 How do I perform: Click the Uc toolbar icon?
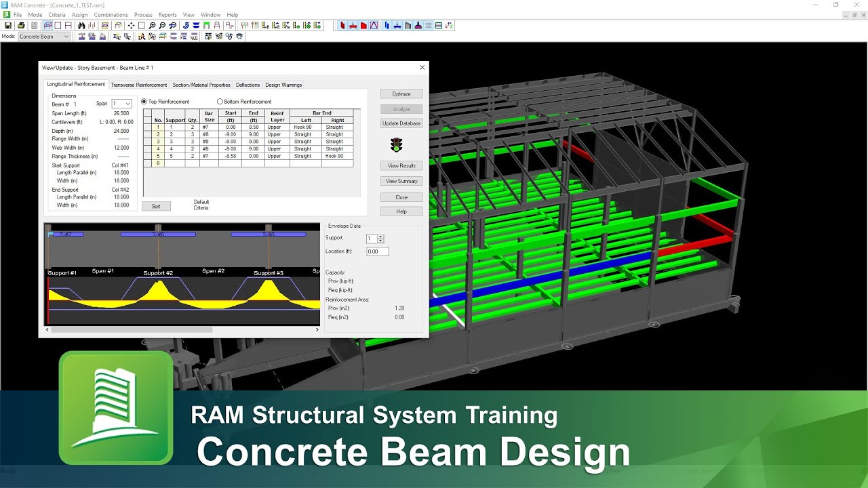tap(127, 37)
